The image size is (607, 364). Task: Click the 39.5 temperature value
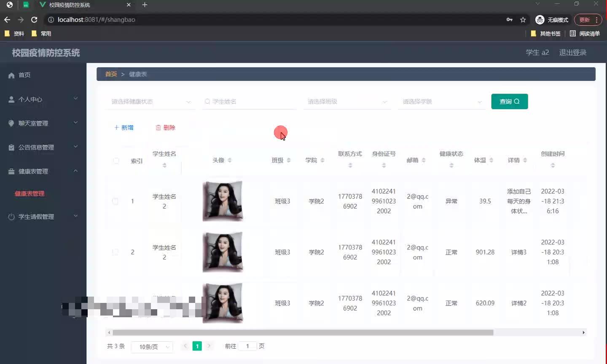click(485, 201)
